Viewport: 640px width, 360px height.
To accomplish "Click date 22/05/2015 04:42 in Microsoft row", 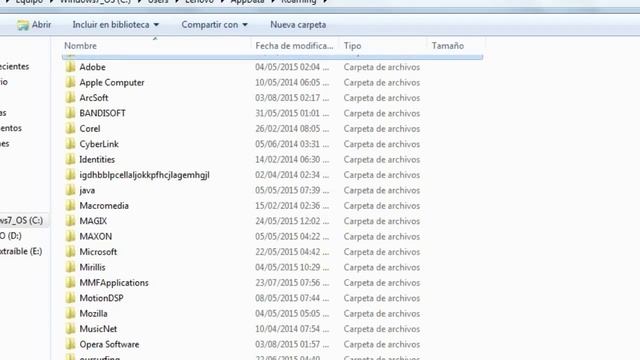I will tap(292, 252).
